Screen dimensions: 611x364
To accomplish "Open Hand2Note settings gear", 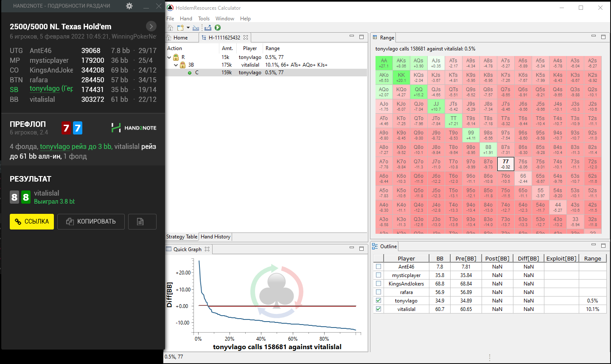I will coord(129,6).
